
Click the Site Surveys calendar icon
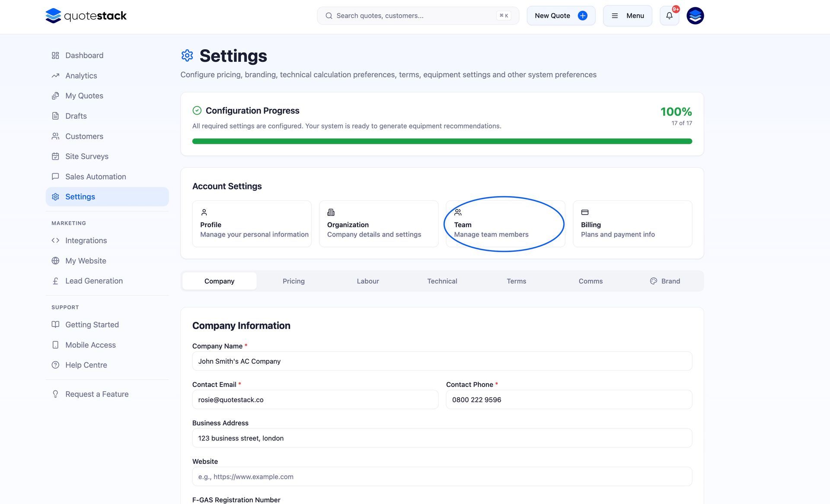(x=55, y=156)
